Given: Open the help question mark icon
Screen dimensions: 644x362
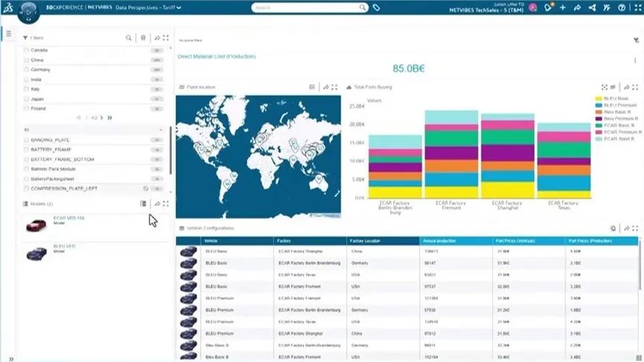Looking at the screenshot, I should tap(622, 7).
